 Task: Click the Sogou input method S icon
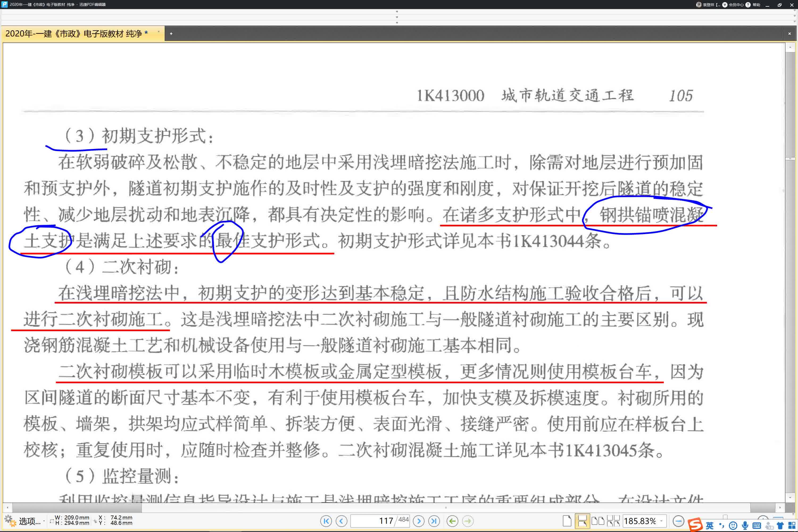coord(695,525)
